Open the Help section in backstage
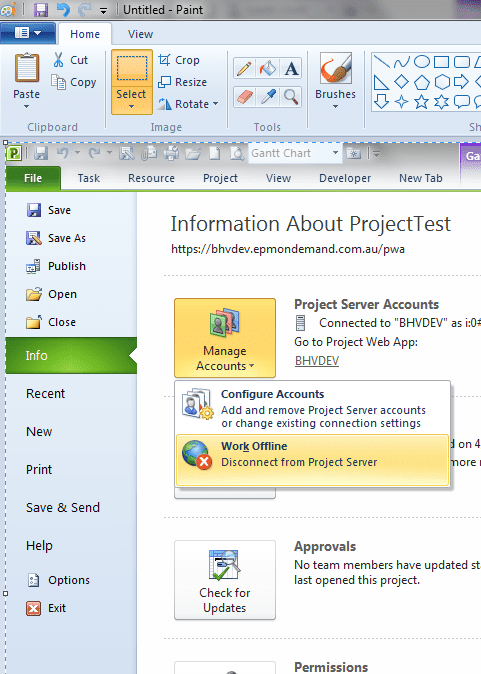Image resolution: width=481 pixels, height=674 pixels. (39, 545)
